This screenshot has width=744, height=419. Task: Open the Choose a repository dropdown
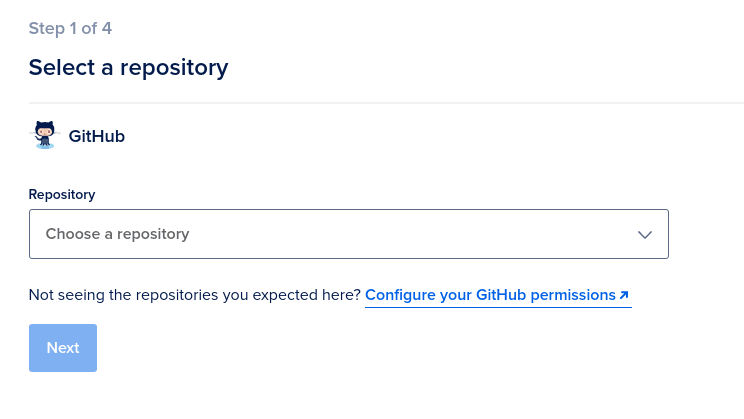coord(349,234)
